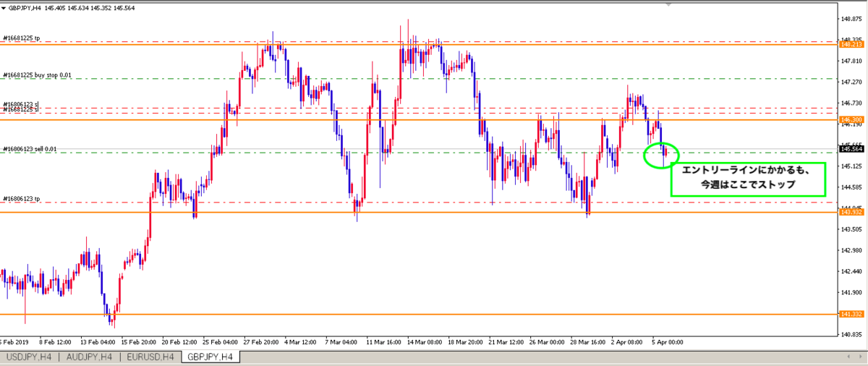The image size is (868, 366).
Task: Click the 145.125 price scale value
Action: [851, 166]
